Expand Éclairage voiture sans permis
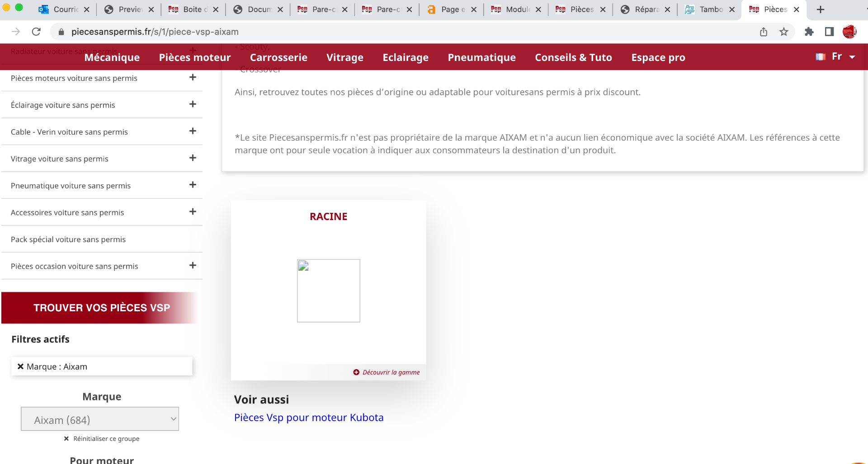The height and width of the screenshot is (464, 868). tap(193, 104)
